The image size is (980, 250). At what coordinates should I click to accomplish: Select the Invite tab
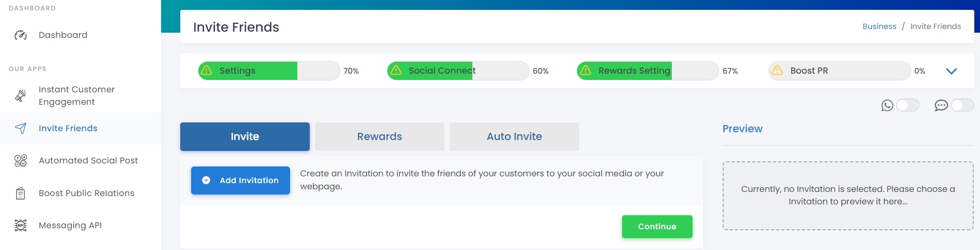[x=245, y=136]
